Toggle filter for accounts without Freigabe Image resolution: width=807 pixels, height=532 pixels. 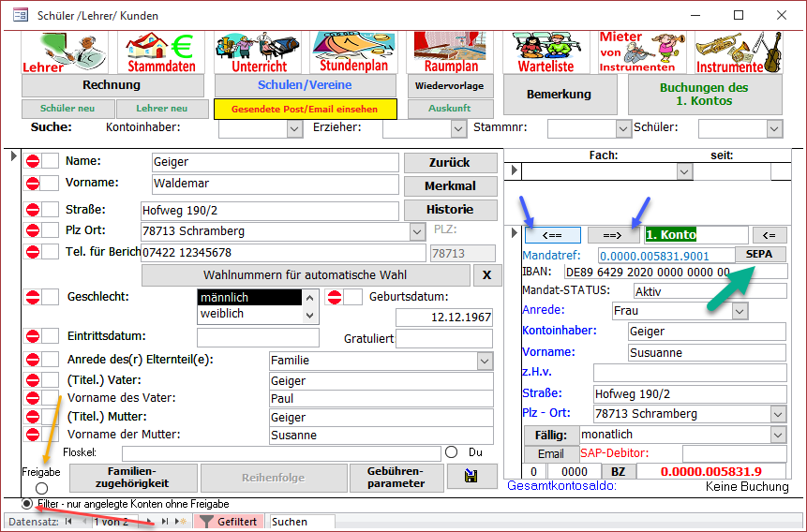(x=28, y=504)
